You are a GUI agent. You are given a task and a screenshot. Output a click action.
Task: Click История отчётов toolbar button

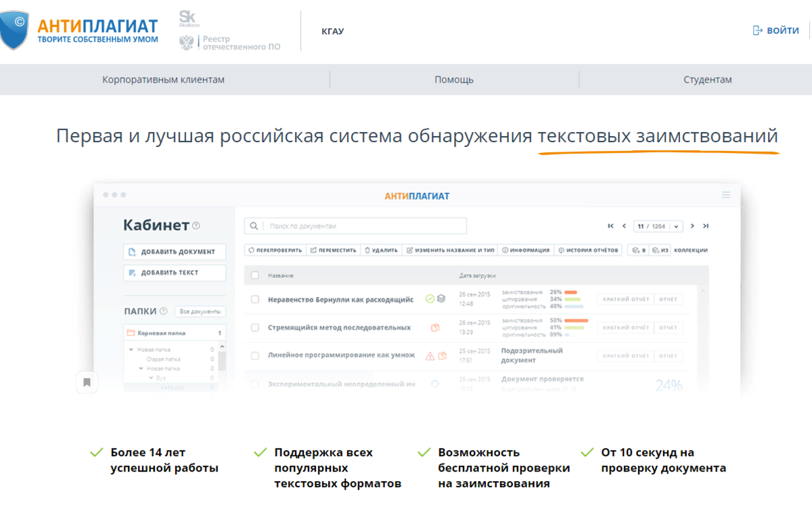[588, 250]
